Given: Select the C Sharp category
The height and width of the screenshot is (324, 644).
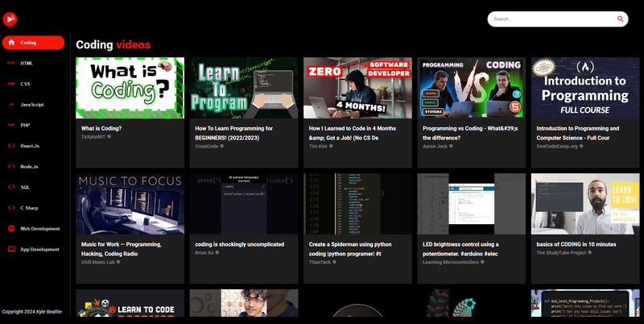Looking at the screenshot, I should 33,208.
